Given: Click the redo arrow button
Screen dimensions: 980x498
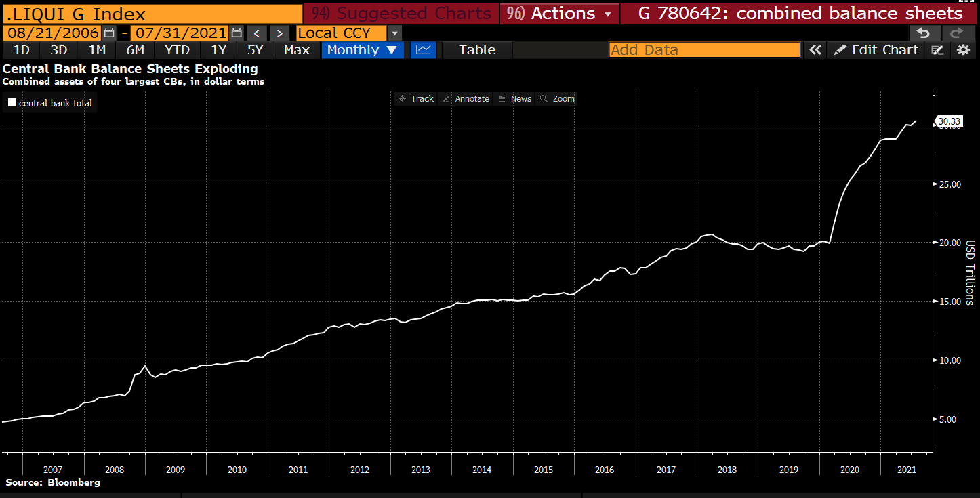Looking at the screenshot, I should point(957,33).
